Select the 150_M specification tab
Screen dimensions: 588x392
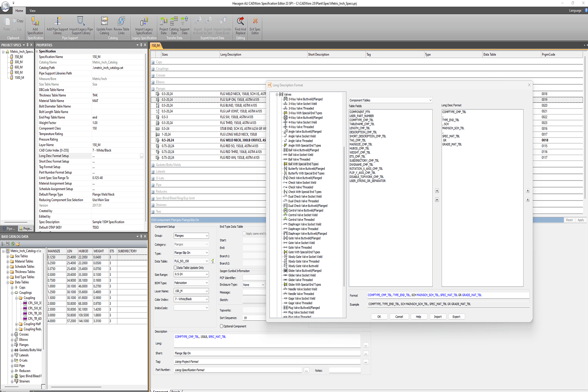156,45
